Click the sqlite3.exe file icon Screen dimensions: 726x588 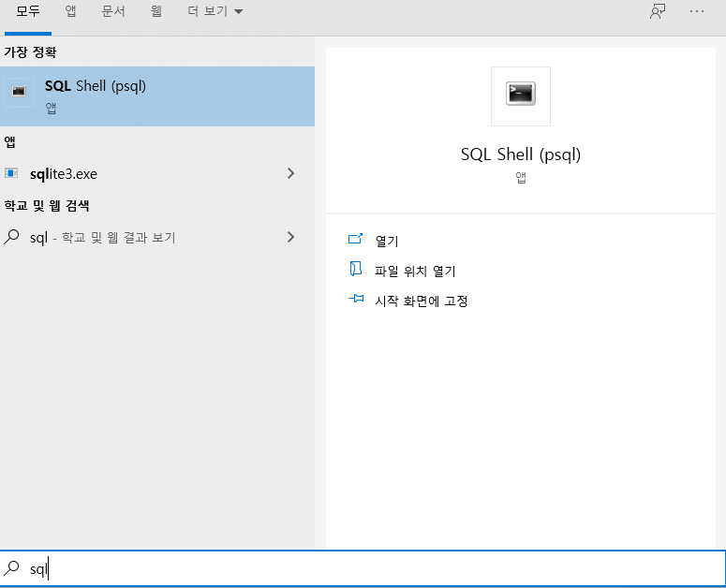tap(11, 173)
